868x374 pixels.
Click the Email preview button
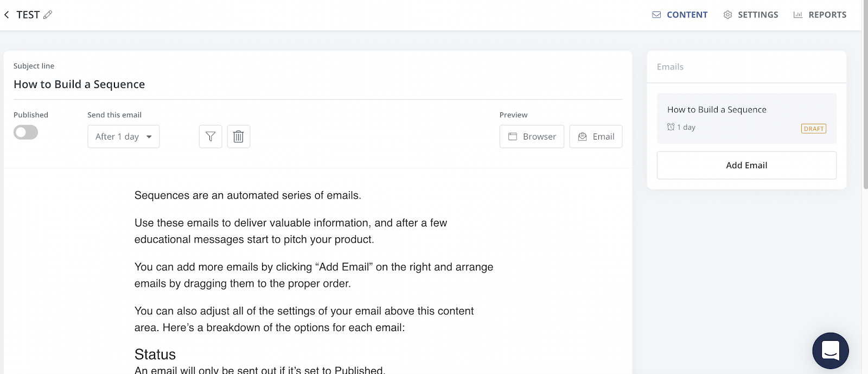596,137
